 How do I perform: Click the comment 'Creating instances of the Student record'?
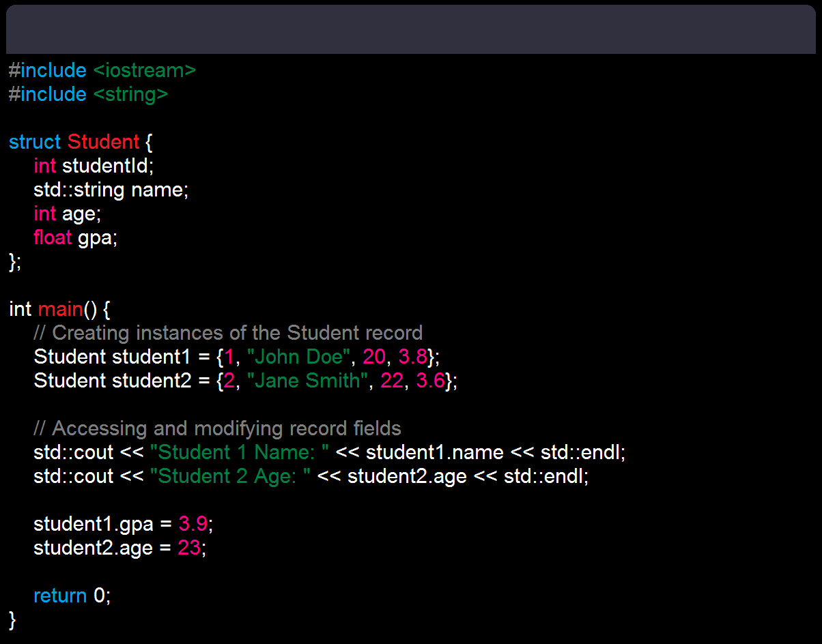click(x=228, y=333)
